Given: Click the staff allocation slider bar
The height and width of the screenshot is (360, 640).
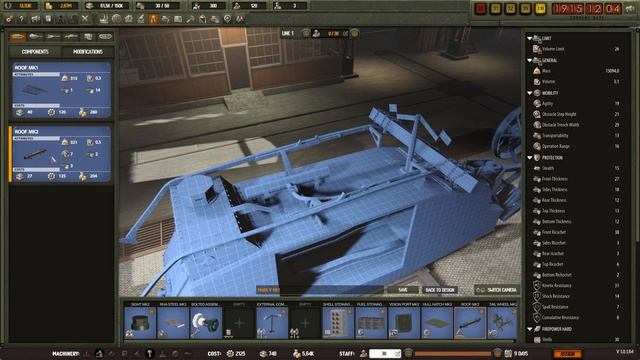Looking at the screenshot, I should (x=452, y=353).
